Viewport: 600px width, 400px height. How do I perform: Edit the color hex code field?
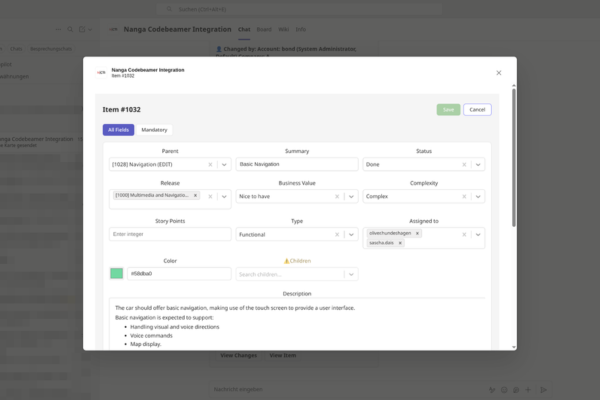(x=179, y=274)
